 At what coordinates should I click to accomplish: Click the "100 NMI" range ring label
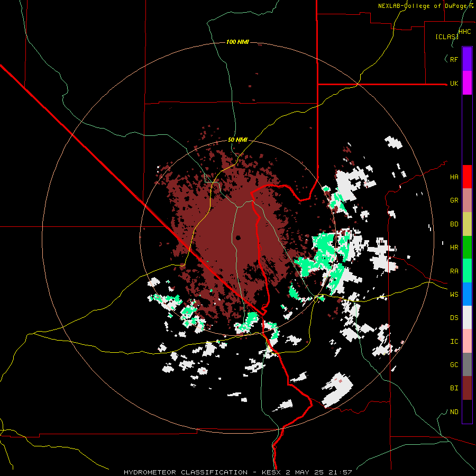point(237,42)
